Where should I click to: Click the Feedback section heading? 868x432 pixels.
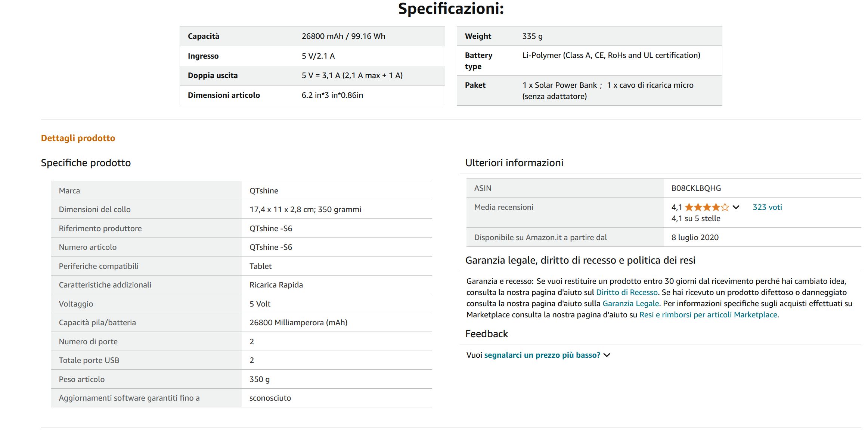pos(486,334)
